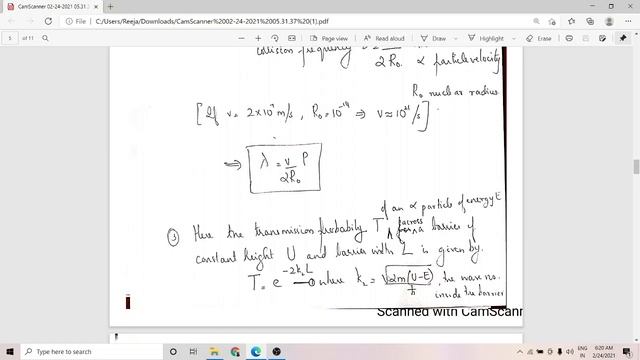
Task: Click the address bar URL
Action: [212, 21]
